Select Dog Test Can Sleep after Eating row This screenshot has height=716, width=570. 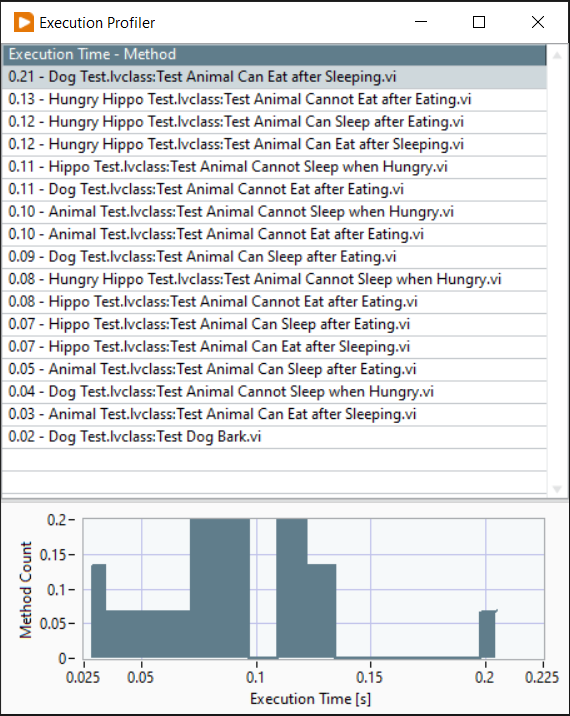point(274,257)
